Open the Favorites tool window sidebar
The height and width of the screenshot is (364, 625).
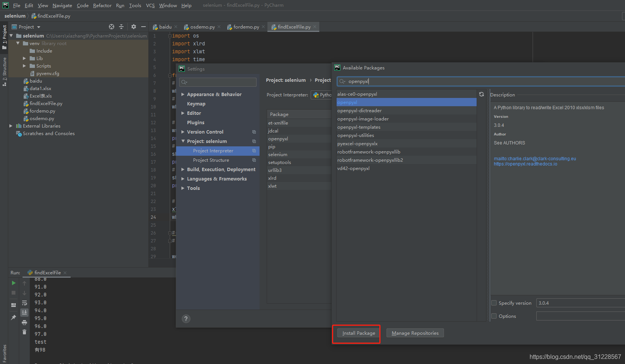[5, 353]
